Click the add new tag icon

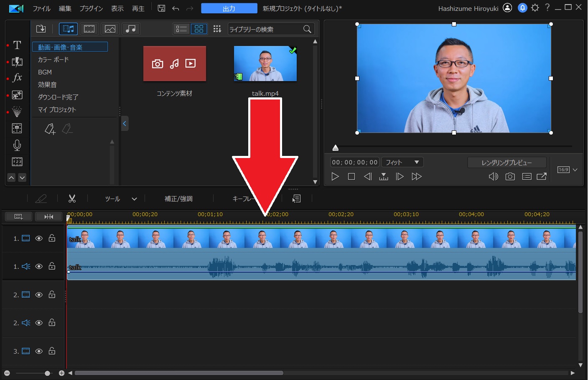(x=50, y=129)
